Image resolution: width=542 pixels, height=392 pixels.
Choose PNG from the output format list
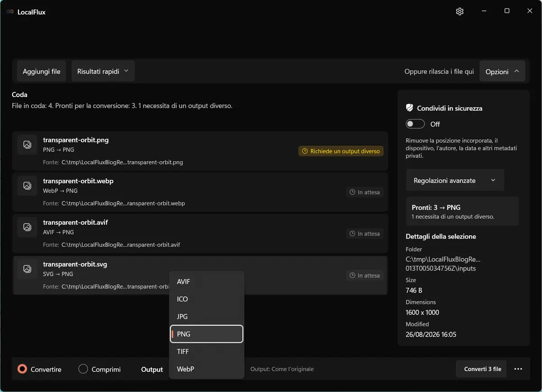pyautogui.click(x=206, y=334)
